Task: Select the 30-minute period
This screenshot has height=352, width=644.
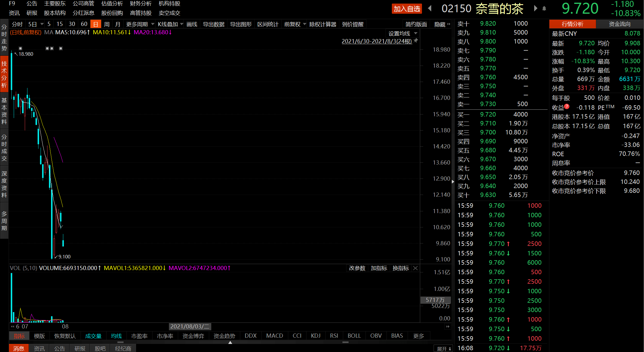Action: coord(72,24)
